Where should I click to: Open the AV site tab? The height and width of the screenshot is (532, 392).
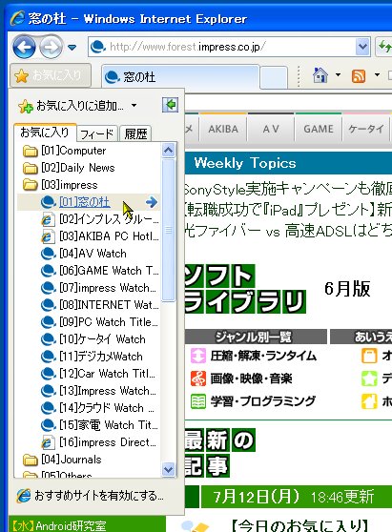click(x=271, y=130)
